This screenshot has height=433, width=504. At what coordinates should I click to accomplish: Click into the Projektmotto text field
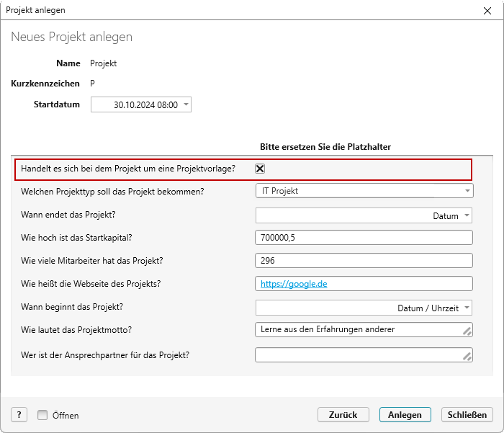click(364, 330)
